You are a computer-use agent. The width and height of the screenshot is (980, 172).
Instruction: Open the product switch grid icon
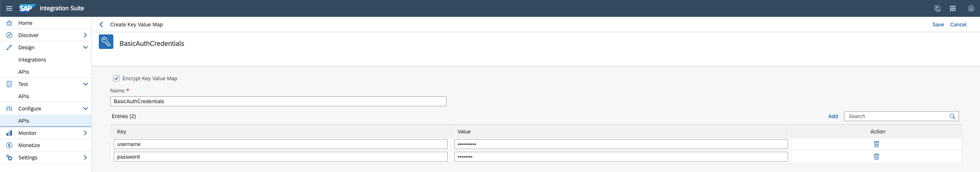pos(953,8)
